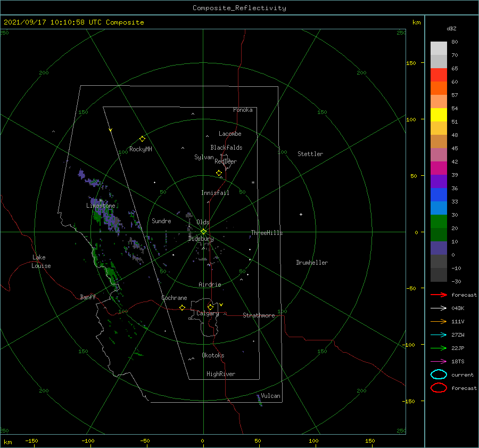Click the -150 tick on bottom axis
This screenshot has height=448, width=479.
(31, 441)
